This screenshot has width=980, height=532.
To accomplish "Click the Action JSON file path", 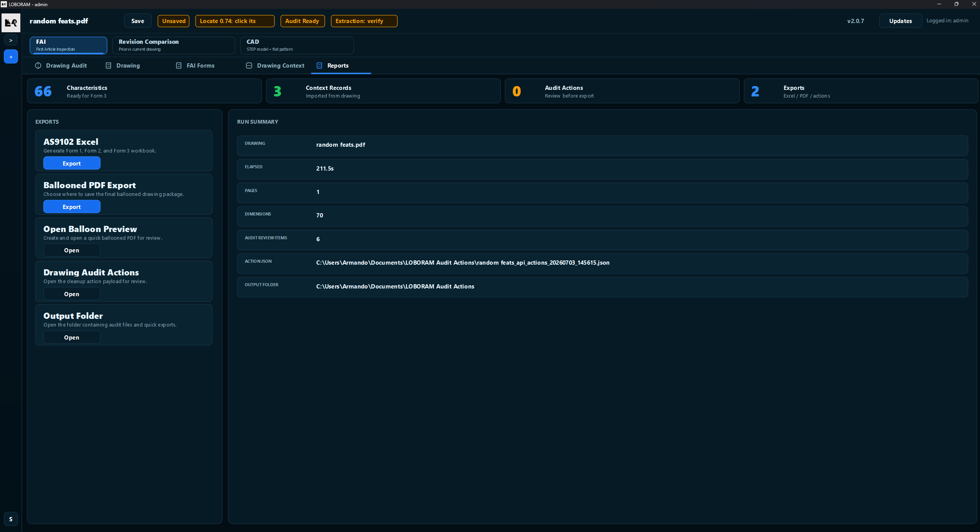I will (463, 263).
